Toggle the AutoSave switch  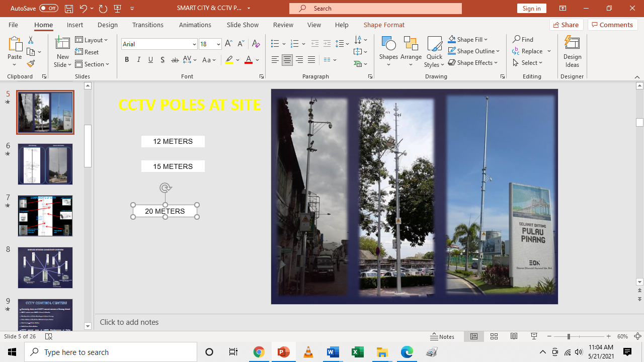tap(48, 9)
